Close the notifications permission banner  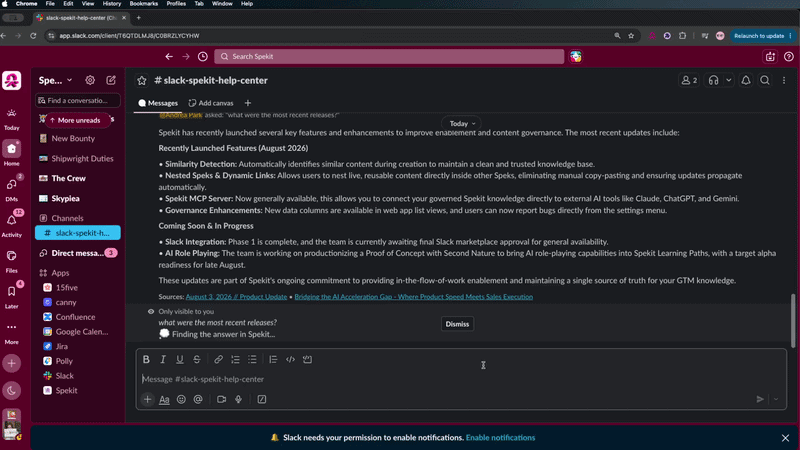tap(785, 438)
